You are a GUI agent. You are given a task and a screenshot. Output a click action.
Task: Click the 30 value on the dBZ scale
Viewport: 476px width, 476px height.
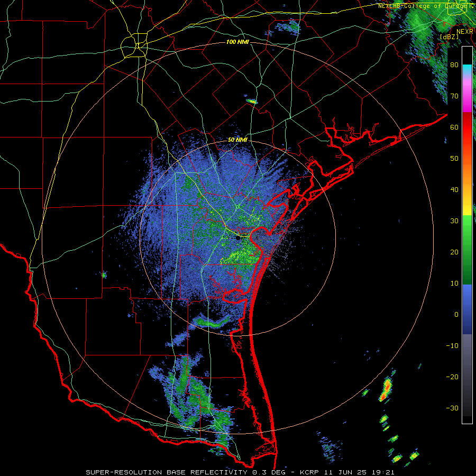coord(454,221)
